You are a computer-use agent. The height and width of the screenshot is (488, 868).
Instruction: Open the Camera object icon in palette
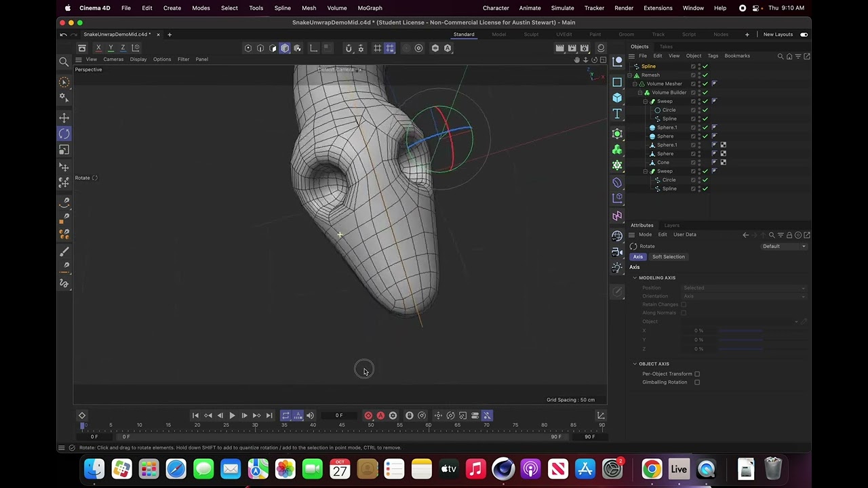tap(617, 251)
